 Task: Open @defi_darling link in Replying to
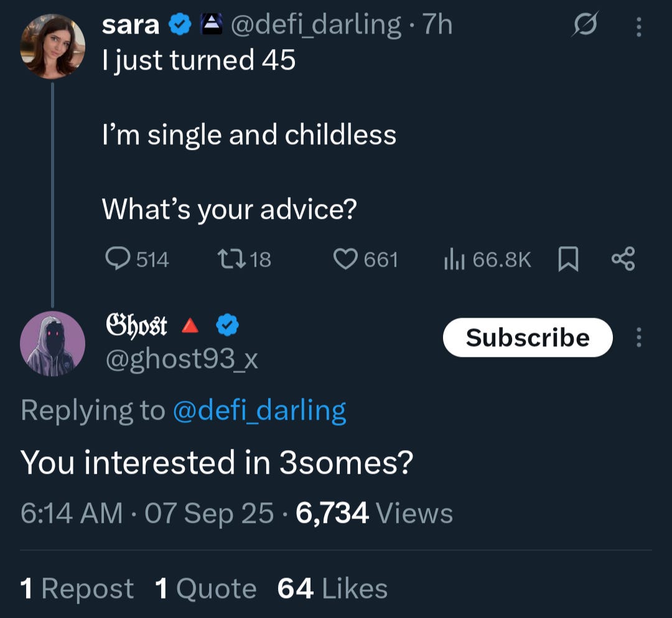[259, 410]
